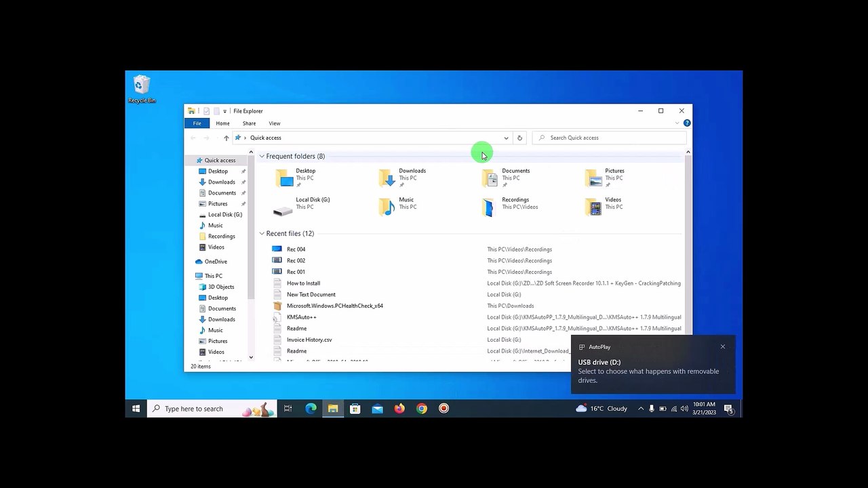868x488 pixels.
Task: Open Pictures folder tile in Frequent folders
Action: 605,178
